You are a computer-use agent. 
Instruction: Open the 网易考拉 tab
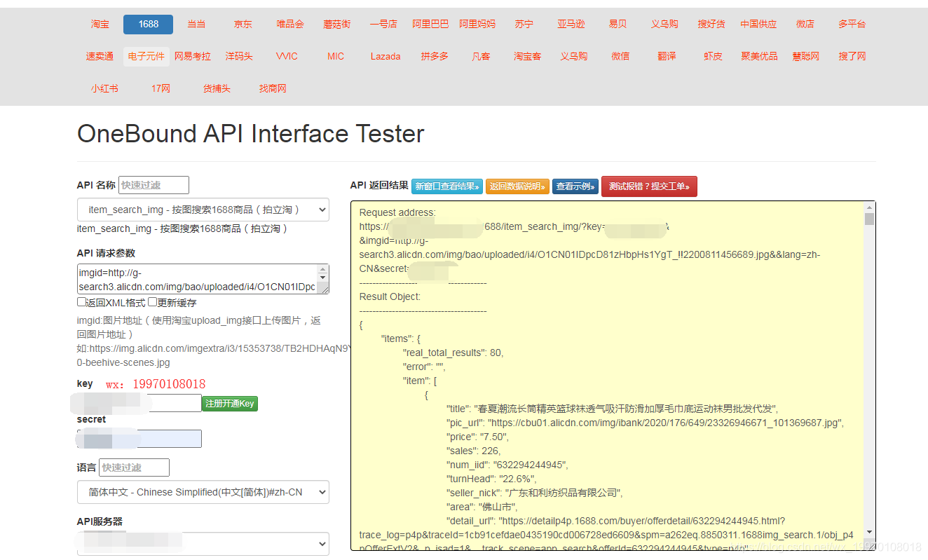click(193, 56)
